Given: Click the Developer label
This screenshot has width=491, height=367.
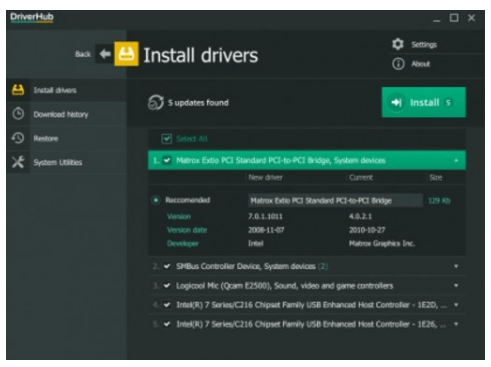Looking at the screenshot, I should click(183, 243).
